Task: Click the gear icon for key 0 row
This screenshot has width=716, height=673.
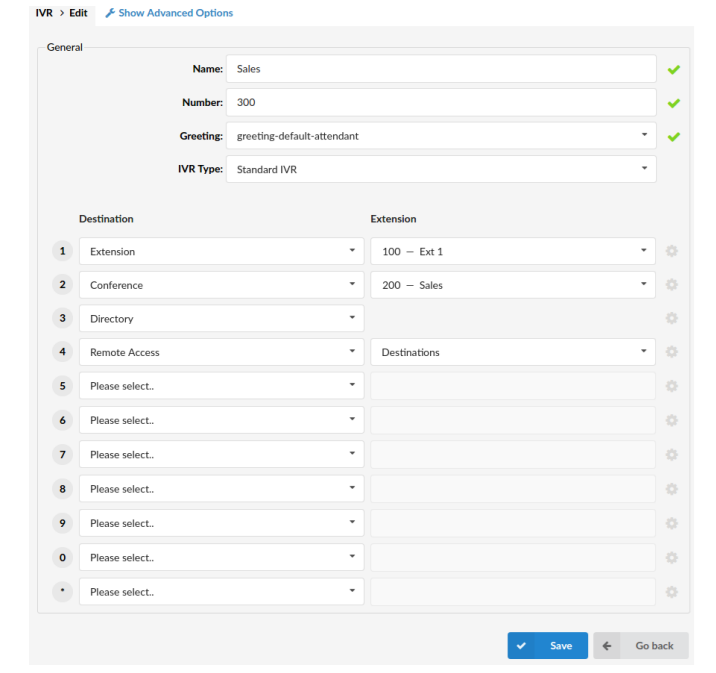Action: tap(672, 557)
